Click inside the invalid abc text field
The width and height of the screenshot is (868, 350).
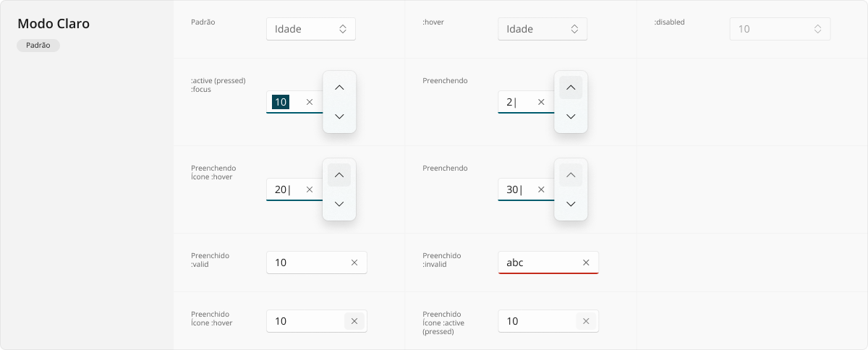[x=548, y=262]
